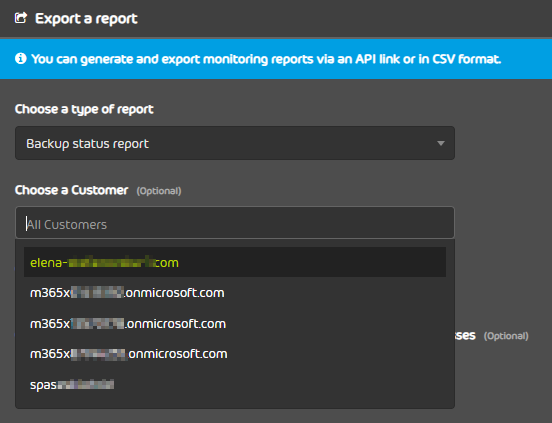Click the export icon beside the title
The height and width of the screenshot is (423, 552).
[21, 18]
